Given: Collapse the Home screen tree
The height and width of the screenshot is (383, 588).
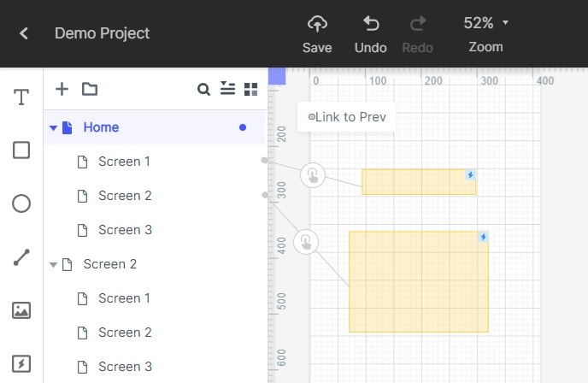Looking at the screenshot, I should click(x=53, y=128).
